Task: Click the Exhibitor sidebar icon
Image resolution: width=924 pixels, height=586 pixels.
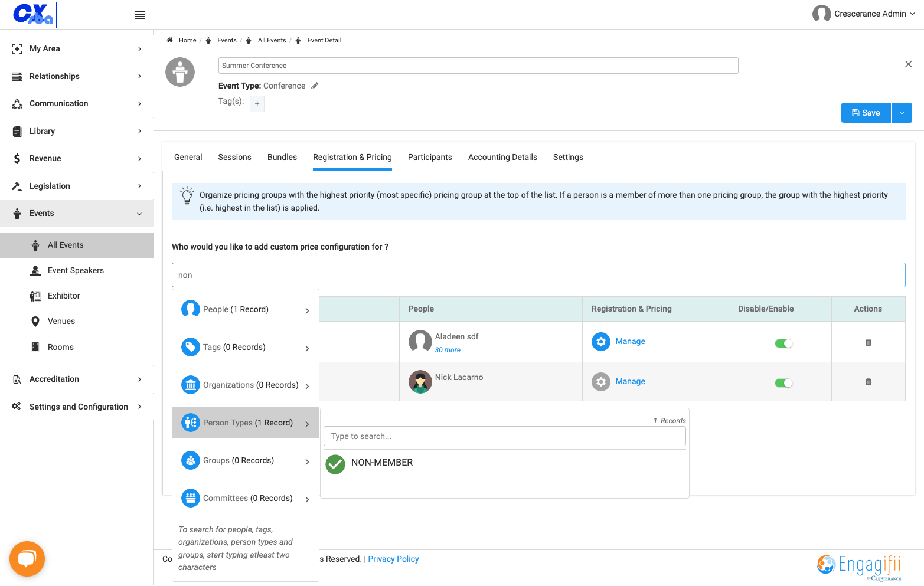Action: (x=35, y=296)
